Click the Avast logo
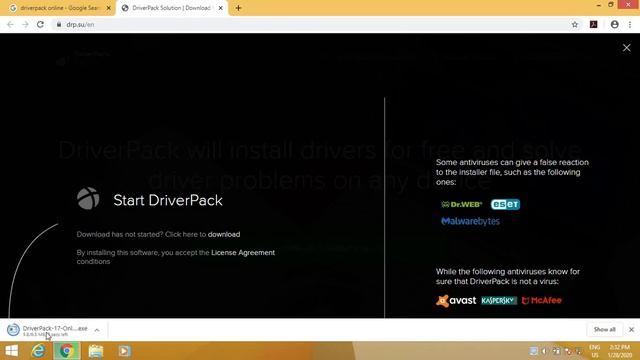This screenshot has height=360, width=640. pyautogui.click(x=456, y=301)
